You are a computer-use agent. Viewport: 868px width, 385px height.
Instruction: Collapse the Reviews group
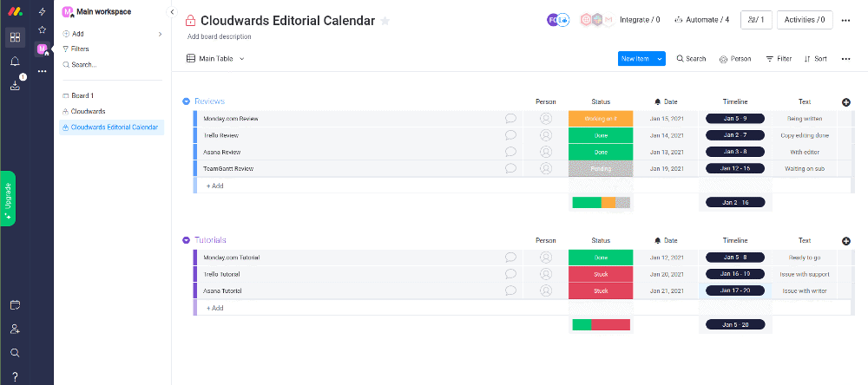[187, 101]
